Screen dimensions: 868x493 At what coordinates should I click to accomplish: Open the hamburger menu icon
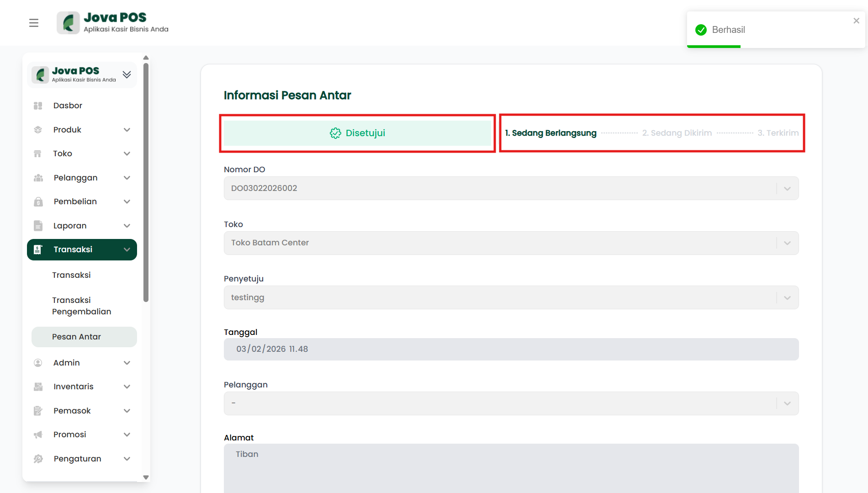coord(34,23)
